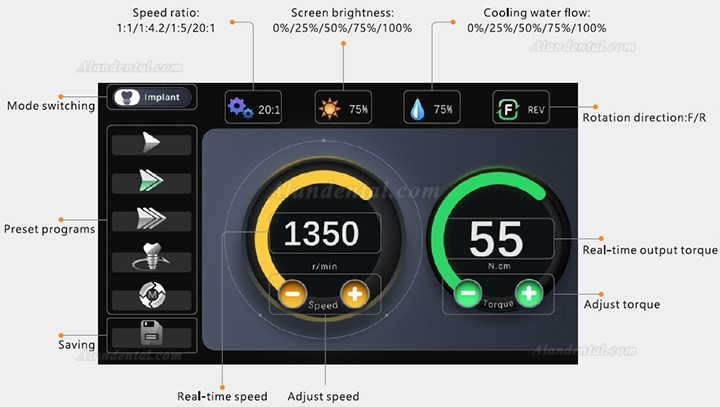The height and width of the screenshot is (407, 720).
Task: Click the floppy disk save icon
Action: [x=152, y=334]
